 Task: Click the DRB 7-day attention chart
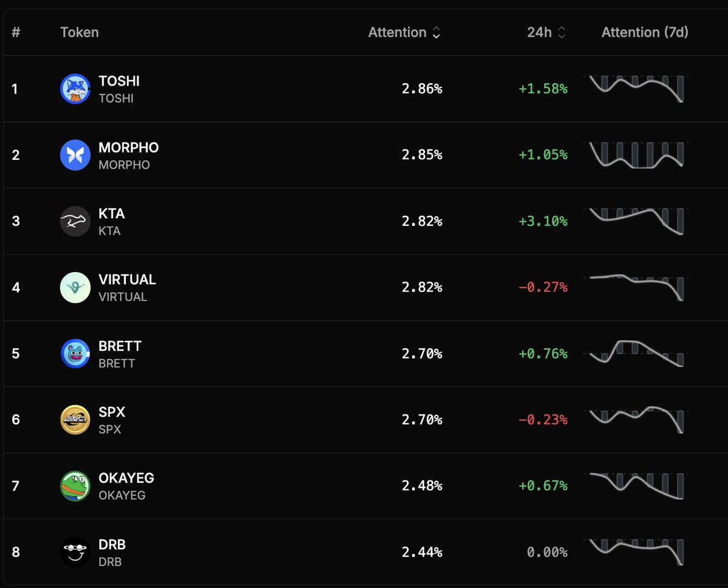pos(636,552)
